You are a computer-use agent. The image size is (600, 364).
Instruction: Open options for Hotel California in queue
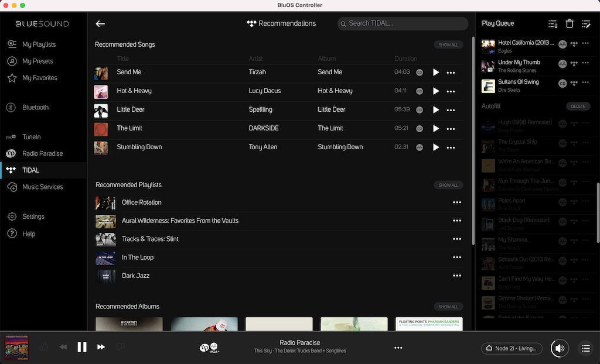(585, 43)
